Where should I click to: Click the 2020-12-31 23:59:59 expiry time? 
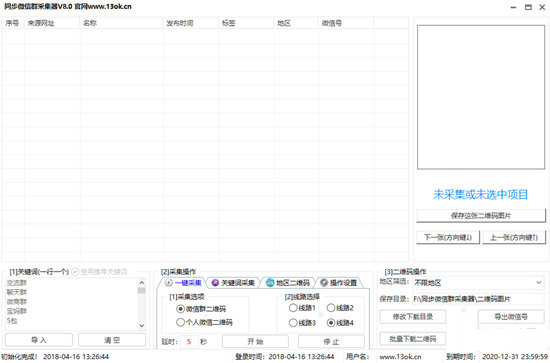[515, 357]
